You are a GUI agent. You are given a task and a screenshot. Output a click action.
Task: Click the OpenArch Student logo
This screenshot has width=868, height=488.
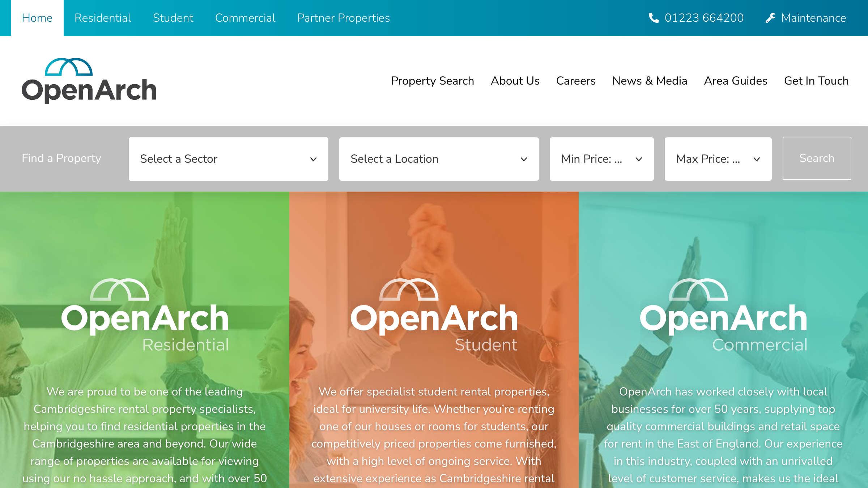tap(434, 315)
